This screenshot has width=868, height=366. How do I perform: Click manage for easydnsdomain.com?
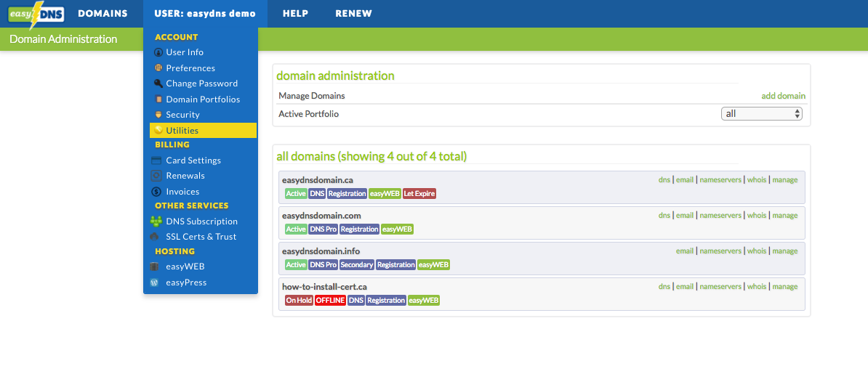click(785, 215)
